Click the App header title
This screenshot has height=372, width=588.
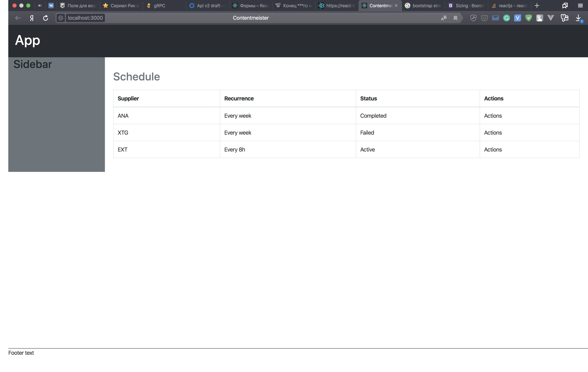pos(27,40)
